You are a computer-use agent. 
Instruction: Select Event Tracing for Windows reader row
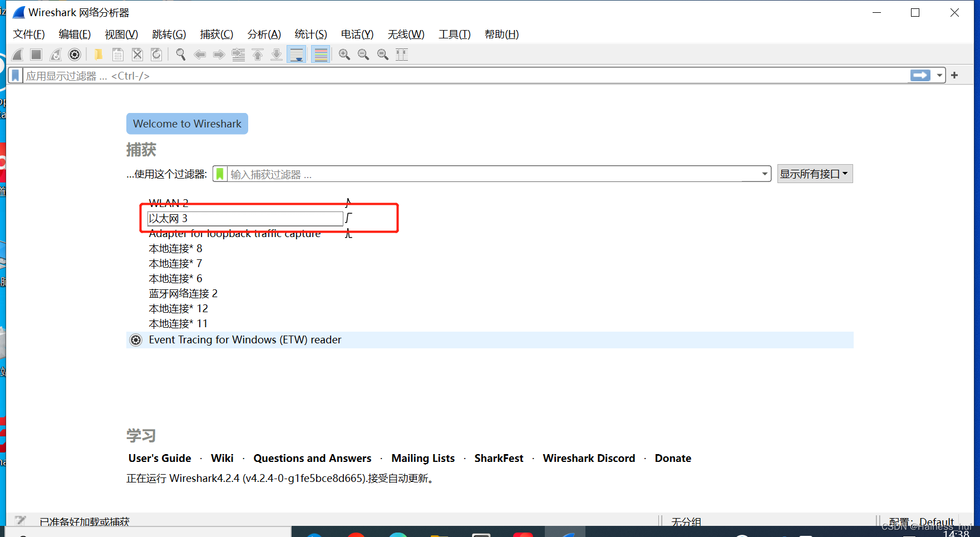[490, 340]
